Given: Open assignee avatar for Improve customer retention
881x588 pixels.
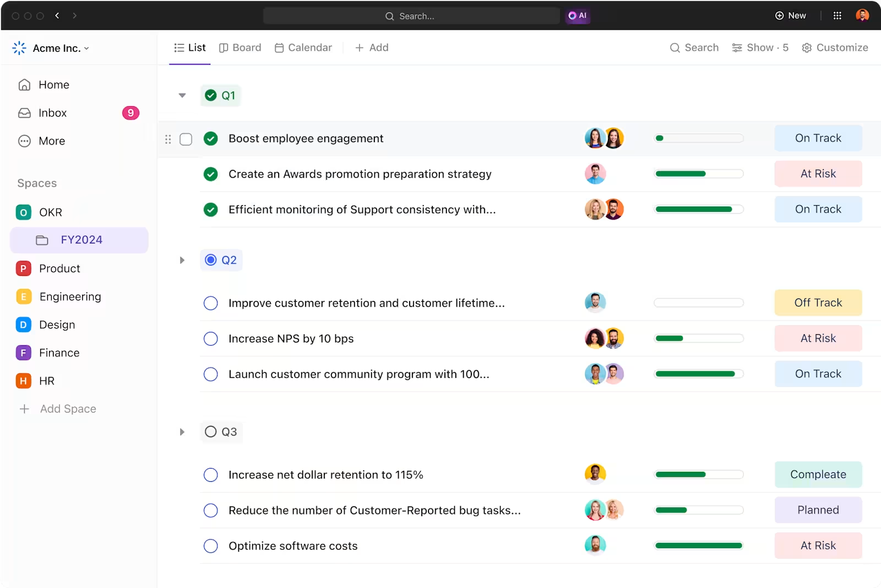Looking at the screenshot, I should click(595, 302).
